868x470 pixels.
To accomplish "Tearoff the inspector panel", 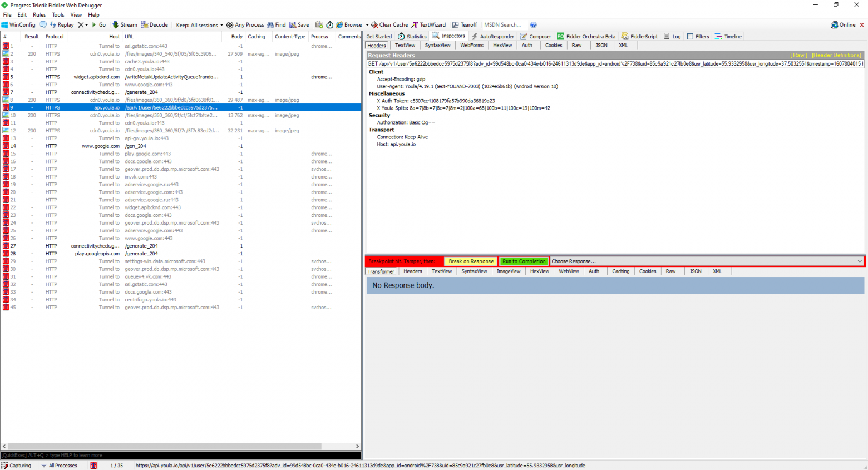I will [x=465, y=25].
